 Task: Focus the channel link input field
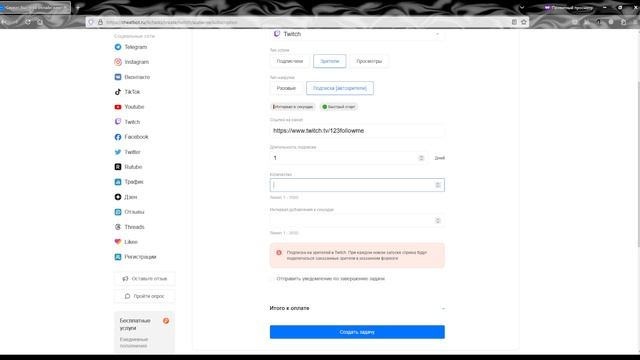pos(357,131)
